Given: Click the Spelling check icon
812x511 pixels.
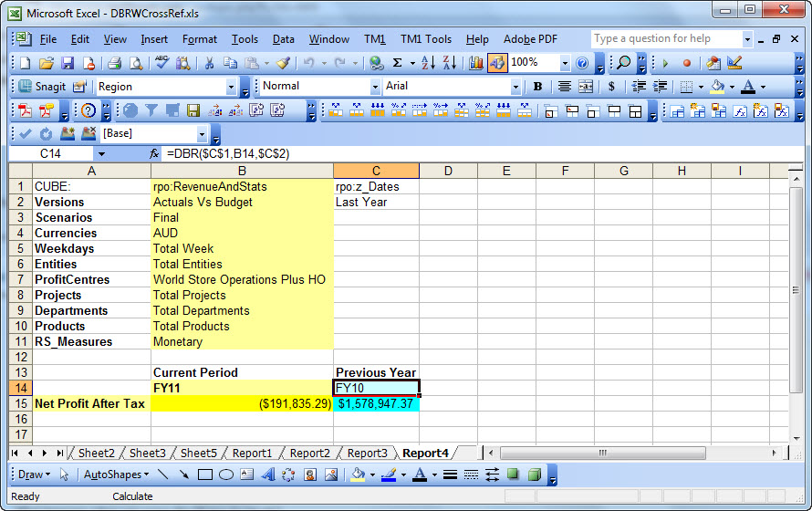Looking at the screenshot, I should pos(161,63).
